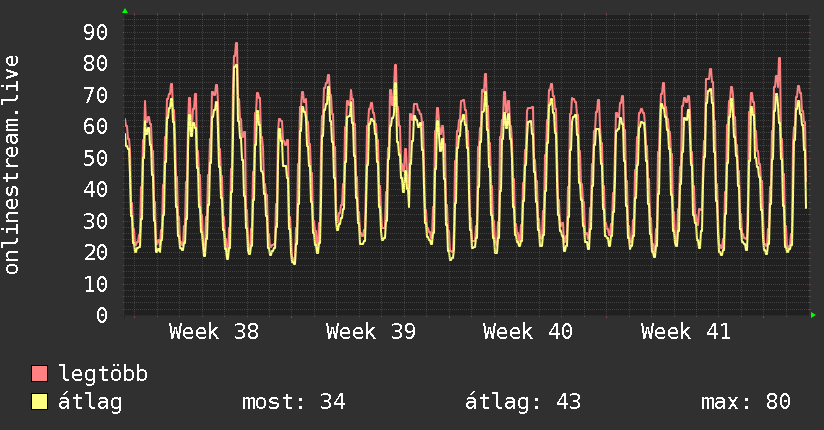
Task: Click the 50 label on the Y axis
Action: coord(96,158)
